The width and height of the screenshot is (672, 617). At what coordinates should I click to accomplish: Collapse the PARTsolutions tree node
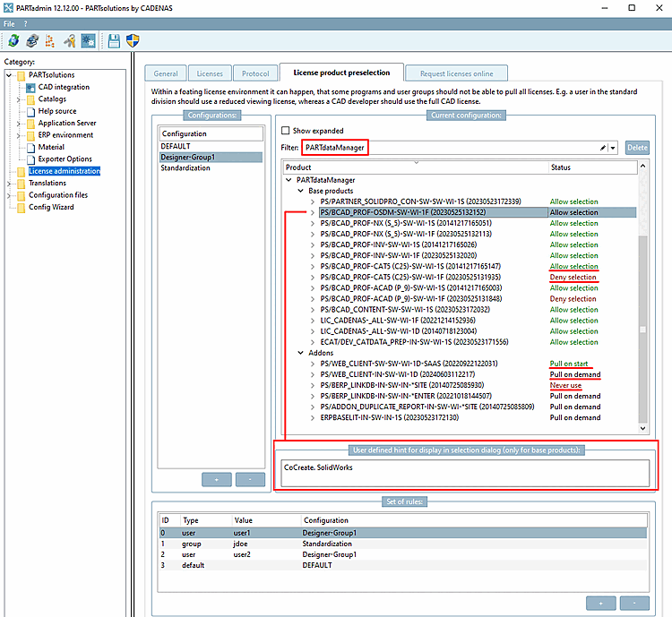[x=9, y=75]
